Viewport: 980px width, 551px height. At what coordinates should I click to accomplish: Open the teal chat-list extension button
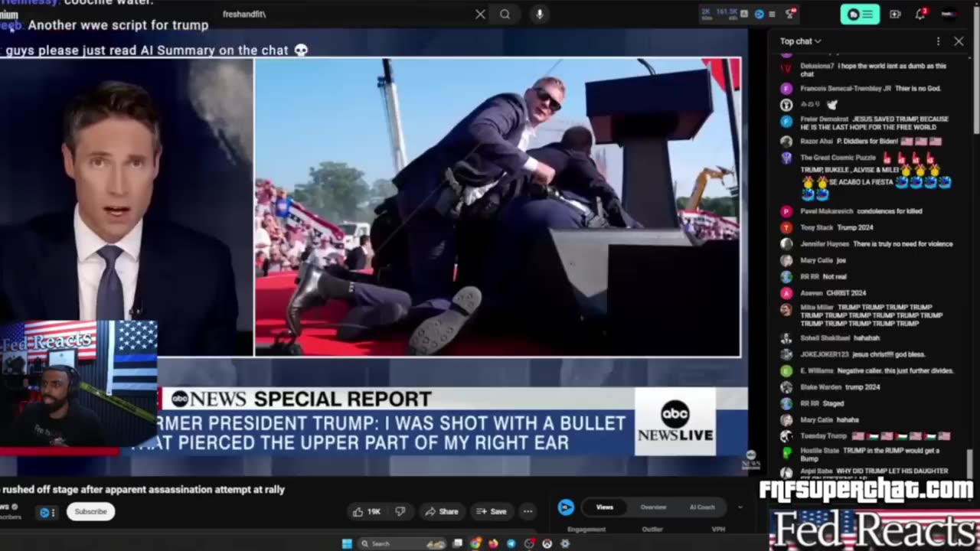[860, 14]
